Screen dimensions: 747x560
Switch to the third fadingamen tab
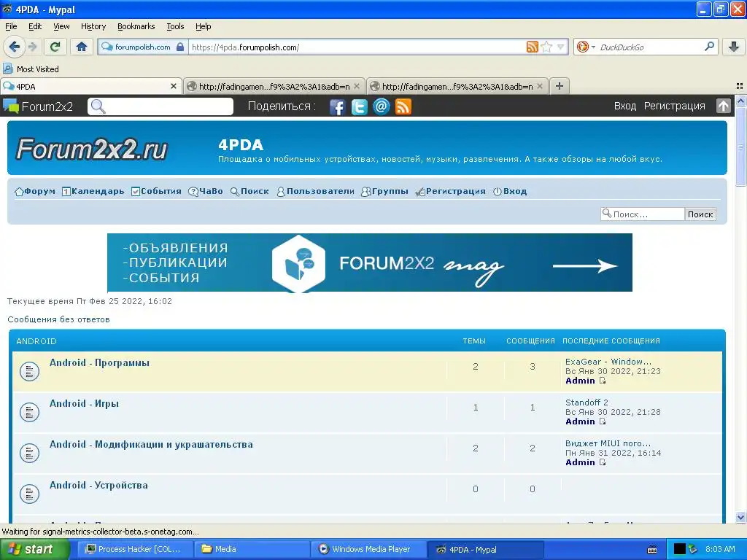tap(457, 86)
